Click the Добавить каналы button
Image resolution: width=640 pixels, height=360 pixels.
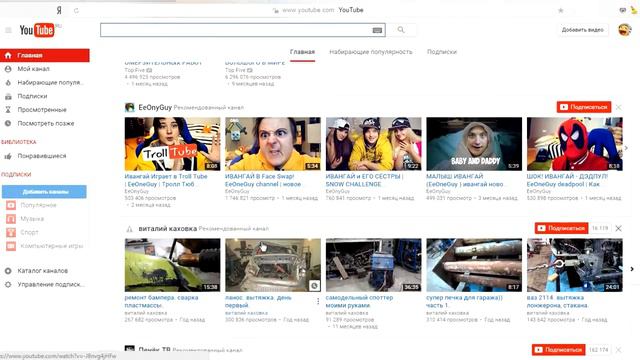pos(44,192)
